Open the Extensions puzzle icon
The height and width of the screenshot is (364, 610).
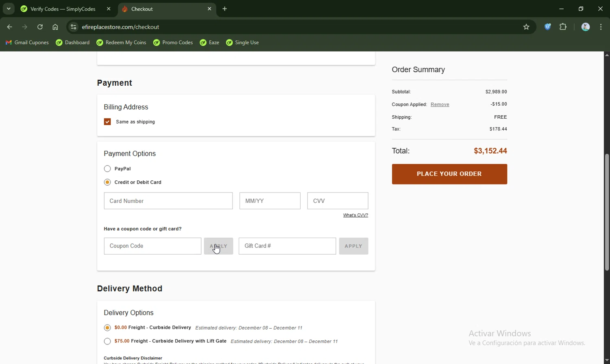[x=563, y=27]
